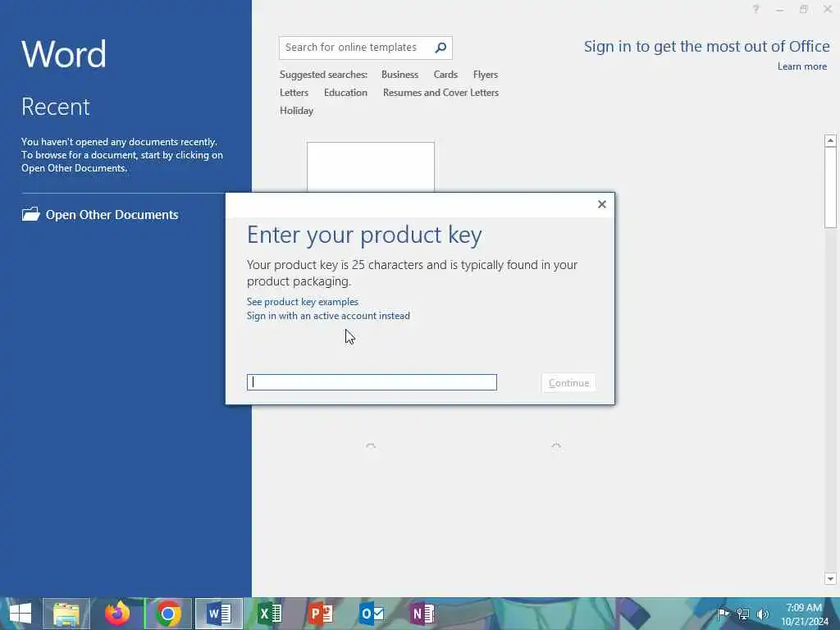Select Resumes and Cover Letters search
The height and width of the screenshot is (630, 840).
point(441,93)
